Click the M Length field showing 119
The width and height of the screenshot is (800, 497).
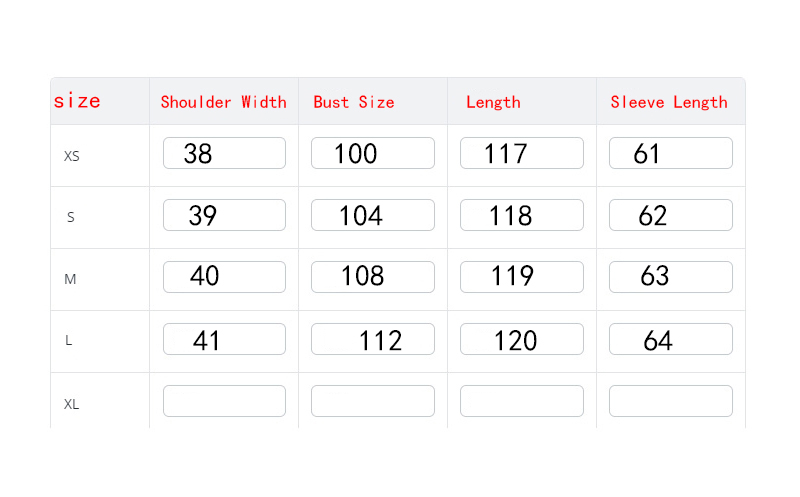pyautogui.click(x=522, y=277)
